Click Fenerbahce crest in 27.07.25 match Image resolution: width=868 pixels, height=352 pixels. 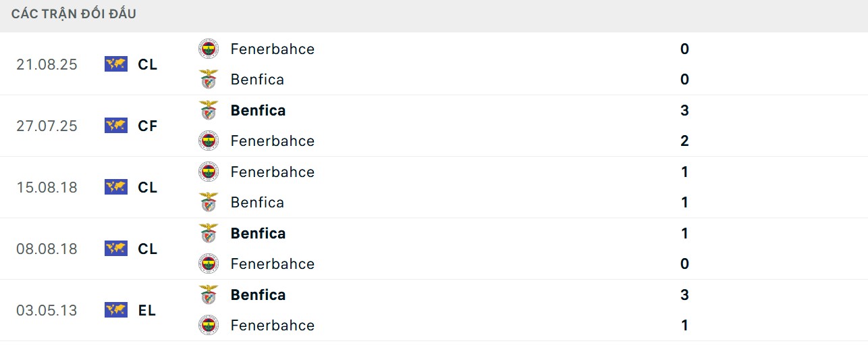click(209, 141)
